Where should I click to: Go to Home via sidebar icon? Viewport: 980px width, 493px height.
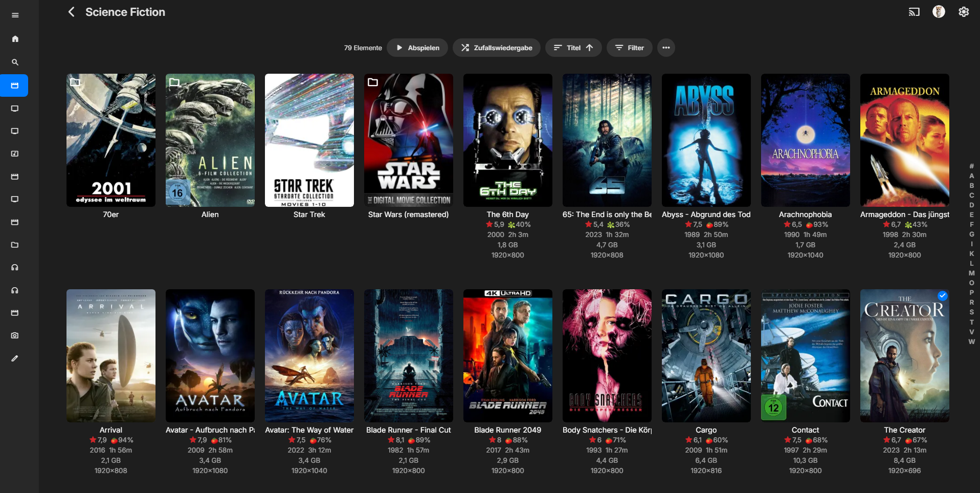[15, 39]
